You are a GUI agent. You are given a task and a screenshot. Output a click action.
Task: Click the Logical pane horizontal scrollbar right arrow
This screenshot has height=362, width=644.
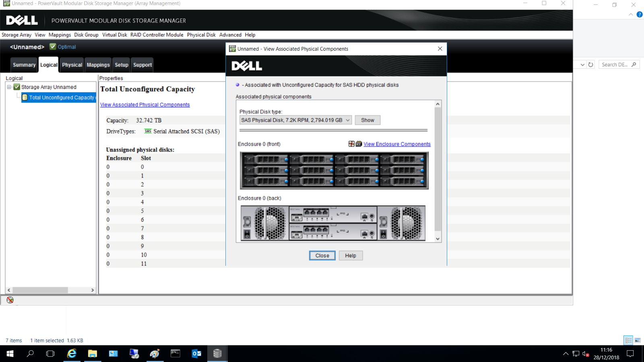(93, 290)
